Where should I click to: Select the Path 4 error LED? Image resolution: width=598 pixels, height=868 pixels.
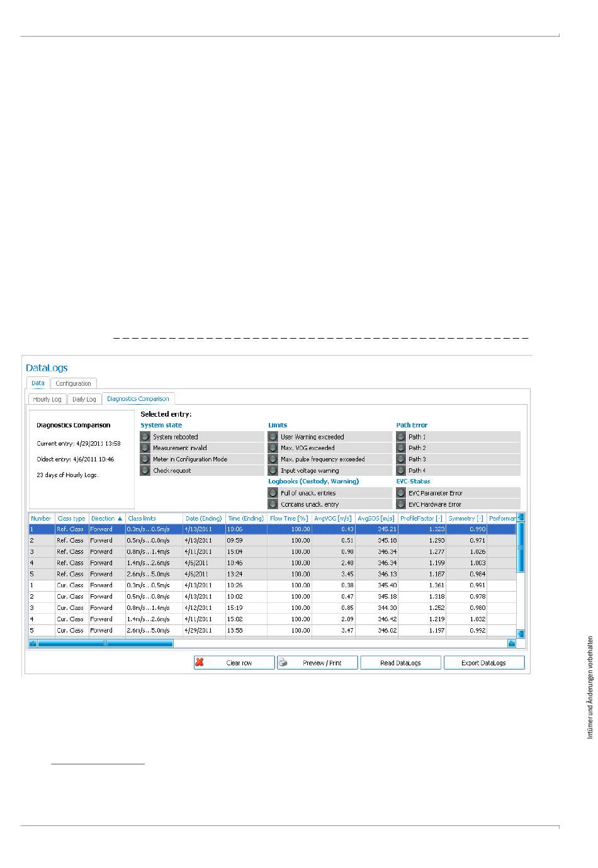click(x=401, y=471)
